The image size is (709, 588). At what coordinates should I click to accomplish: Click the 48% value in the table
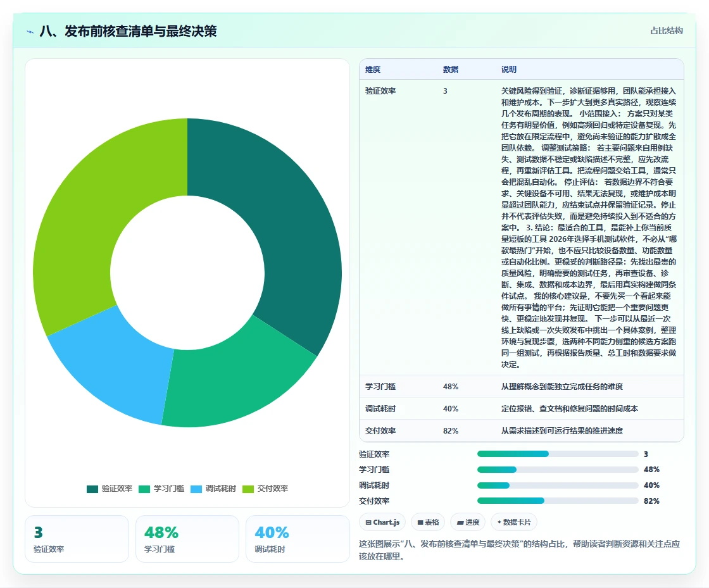pyautogui.click(x=451, y=387)
